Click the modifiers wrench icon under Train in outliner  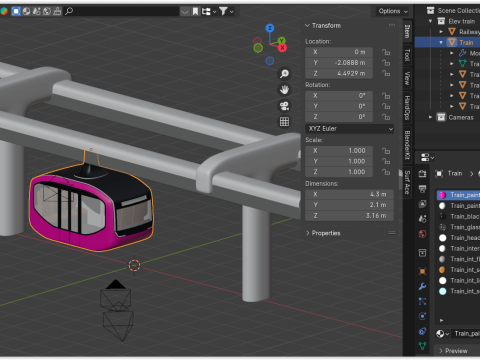pos(463,53)
